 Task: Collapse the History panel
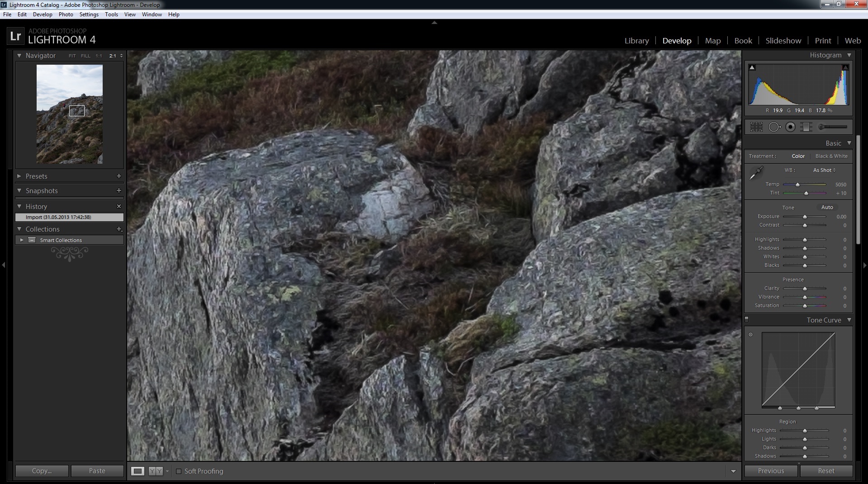click(19, 206)
